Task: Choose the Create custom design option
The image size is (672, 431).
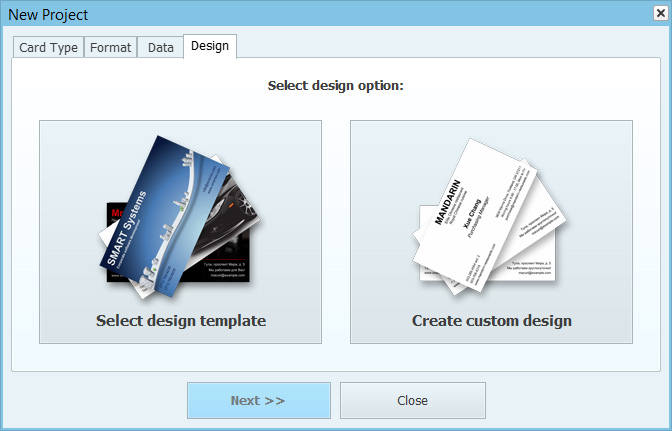Action: pyautogui.click(x=491, y=232)
